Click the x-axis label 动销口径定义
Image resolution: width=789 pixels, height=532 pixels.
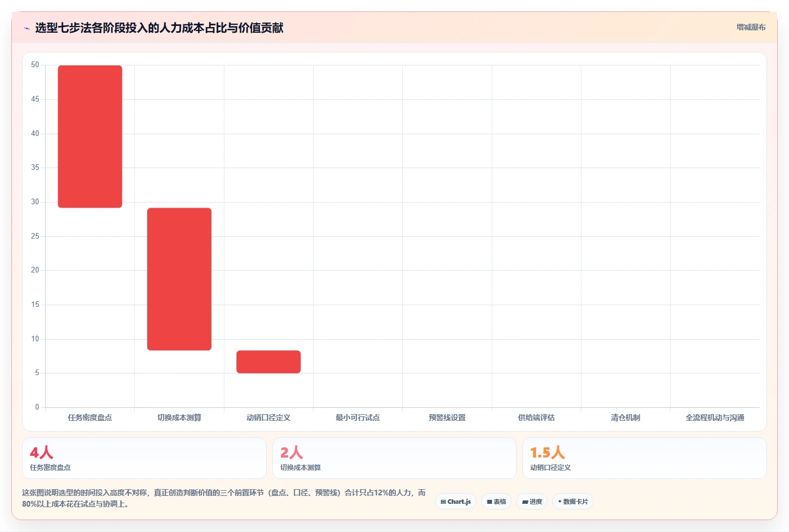268,417
